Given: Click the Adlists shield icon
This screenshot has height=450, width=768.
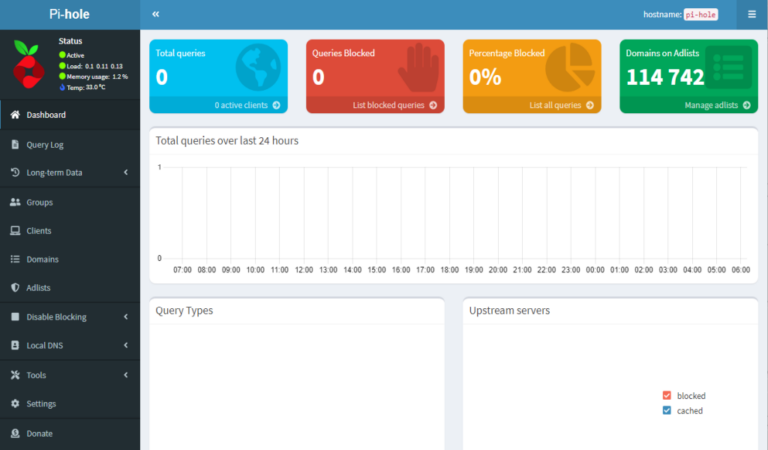Looking at the screenshot, I should (x=15, y=287).
